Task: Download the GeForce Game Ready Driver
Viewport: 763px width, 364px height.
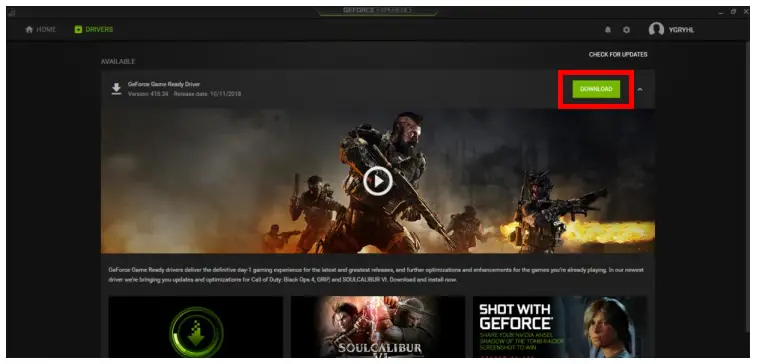Action: point(596,89)
